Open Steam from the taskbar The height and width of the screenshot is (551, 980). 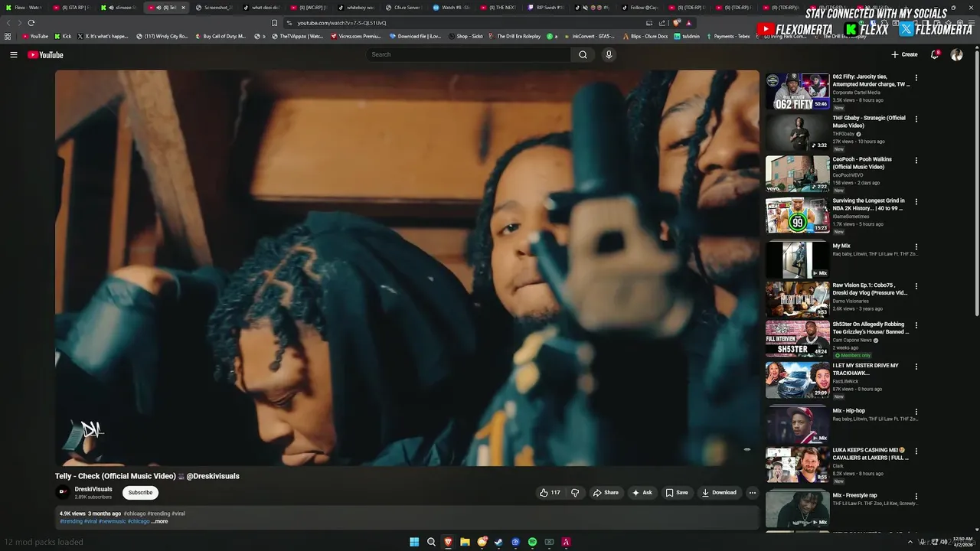click(498, 542)
